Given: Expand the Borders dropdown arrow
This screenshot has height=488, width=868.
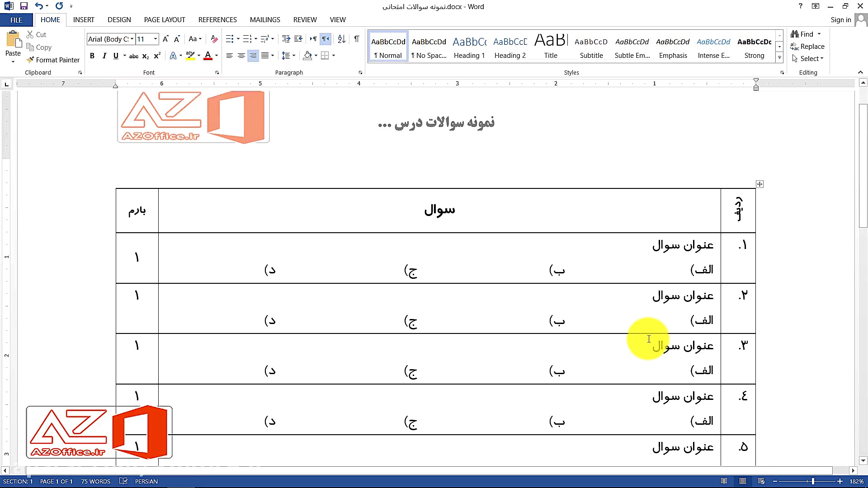Looking at the screenshot, I should pos(334,56).
